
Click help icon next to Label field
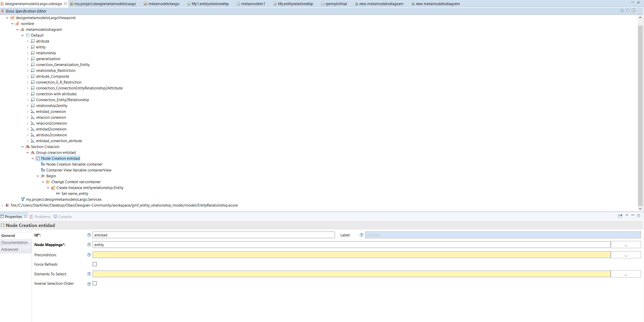tap(361, 235)
